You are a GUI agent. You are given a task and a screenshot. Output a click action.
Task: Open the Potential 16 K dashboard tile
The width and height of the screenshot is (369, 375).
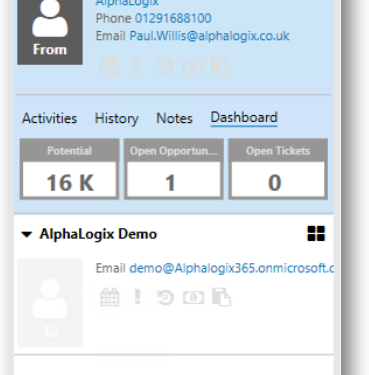coord(70,169)
